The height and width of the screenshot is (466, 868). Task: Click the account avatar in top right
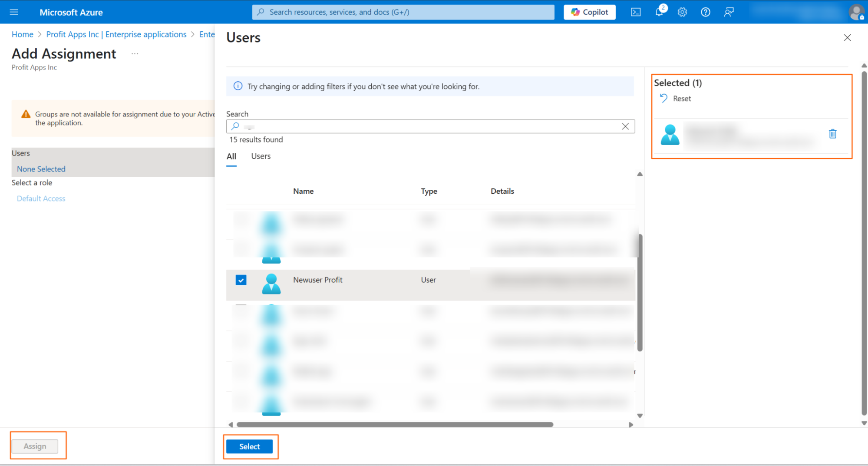point(857,12)
